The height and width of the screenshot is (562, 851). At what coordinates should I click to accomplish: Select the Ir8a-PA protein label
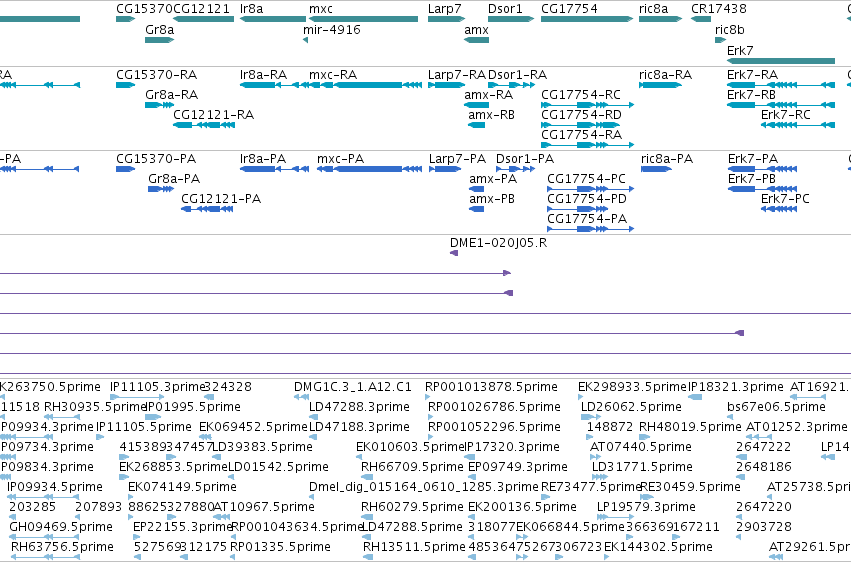263,158
